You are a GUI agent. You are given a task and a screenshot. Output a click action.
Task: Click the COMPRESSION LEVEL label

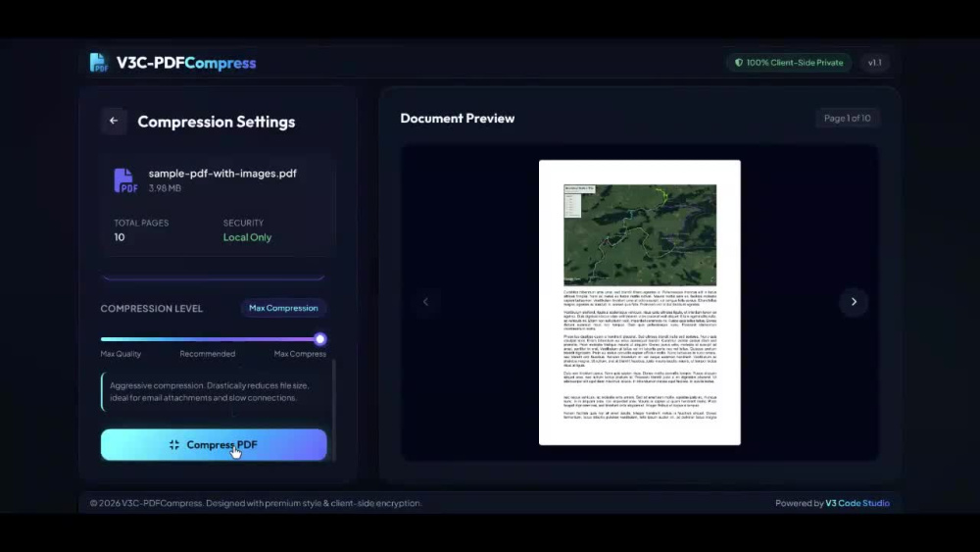coord(151,308)
